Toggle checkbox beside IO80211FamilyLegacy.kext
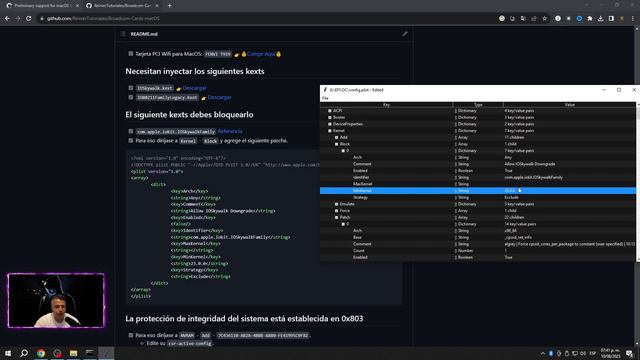 click(x=131, y=97)
